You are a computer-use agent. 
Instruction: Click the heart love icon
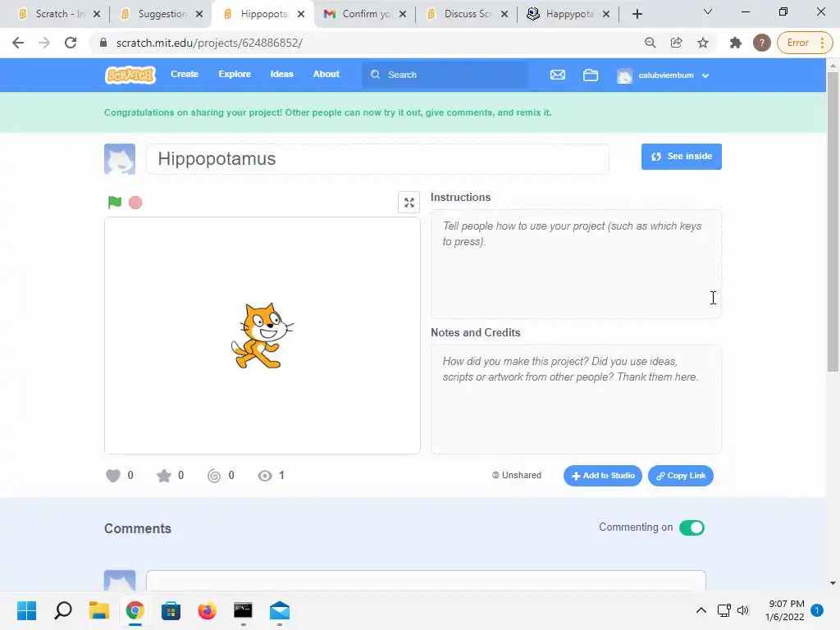[113, 476]
